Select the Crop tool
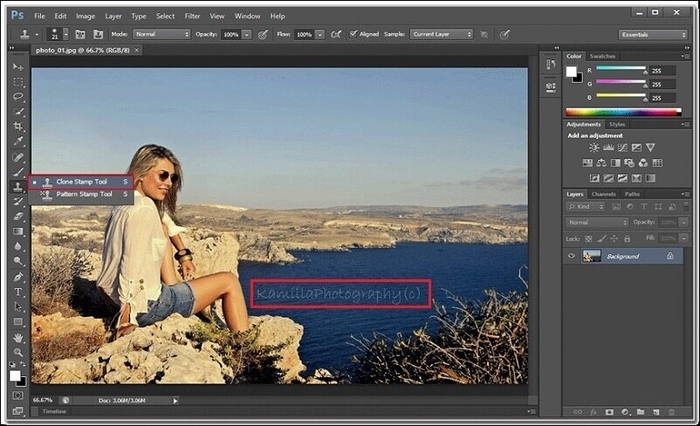 tap(18, 127)
